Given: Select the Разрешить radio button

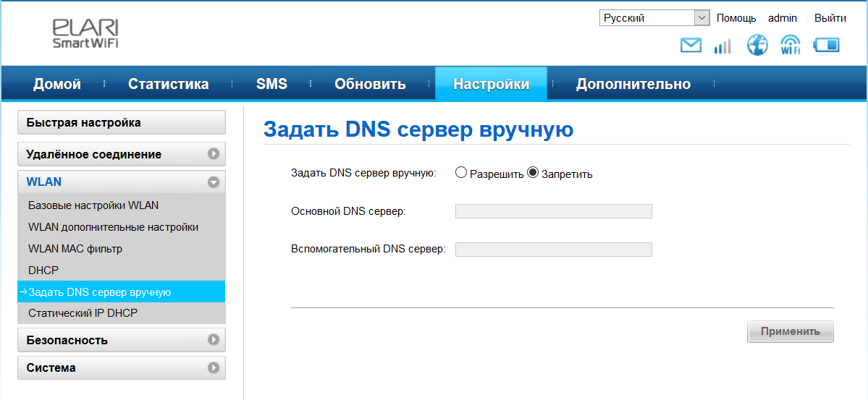Looking at the screenshot, I should click(461, 173).
